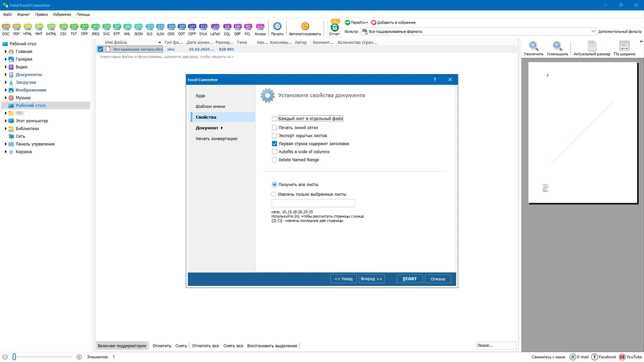Select the LaTeX format icon
Image resolution: width=644 pixels, height=362 pixels.
tap(215, 29)
